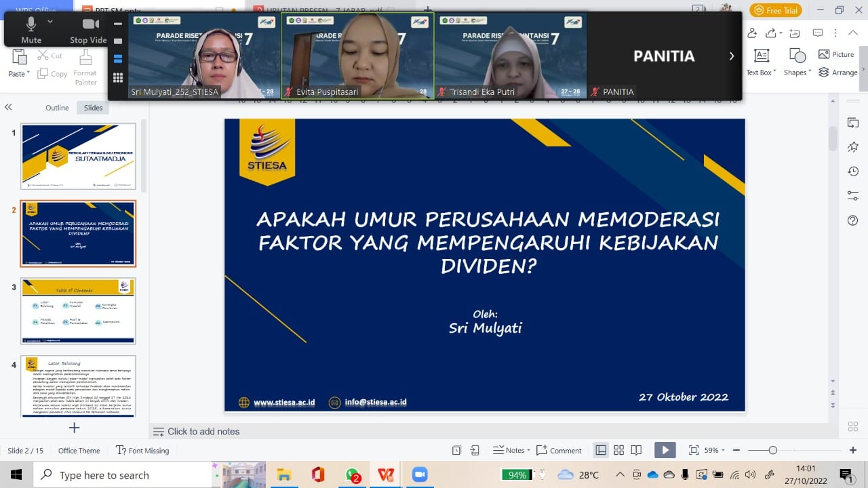Stop Video in the Zoom toolbar

tap(88, 29)
